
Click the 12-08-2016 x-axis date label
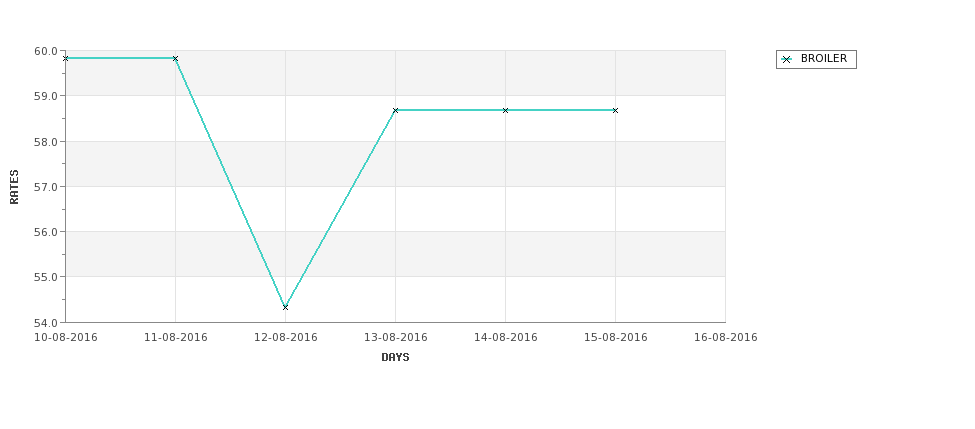[x=285, y=338]
